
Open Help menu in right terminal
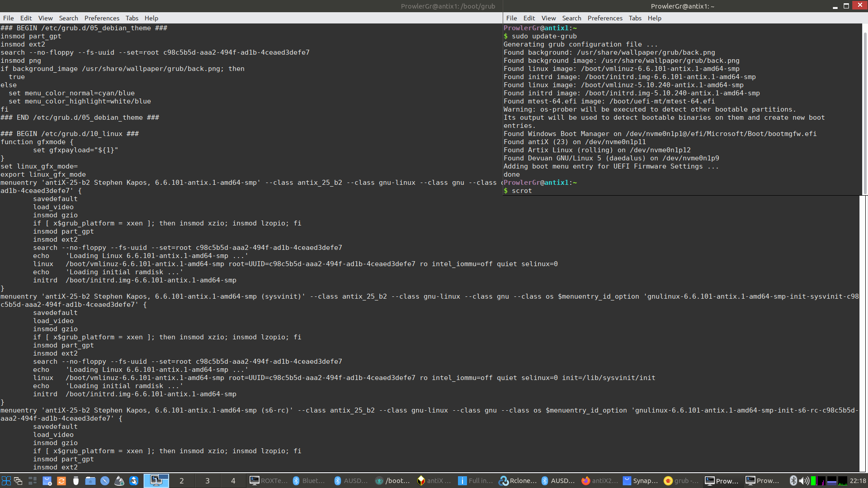654,18
